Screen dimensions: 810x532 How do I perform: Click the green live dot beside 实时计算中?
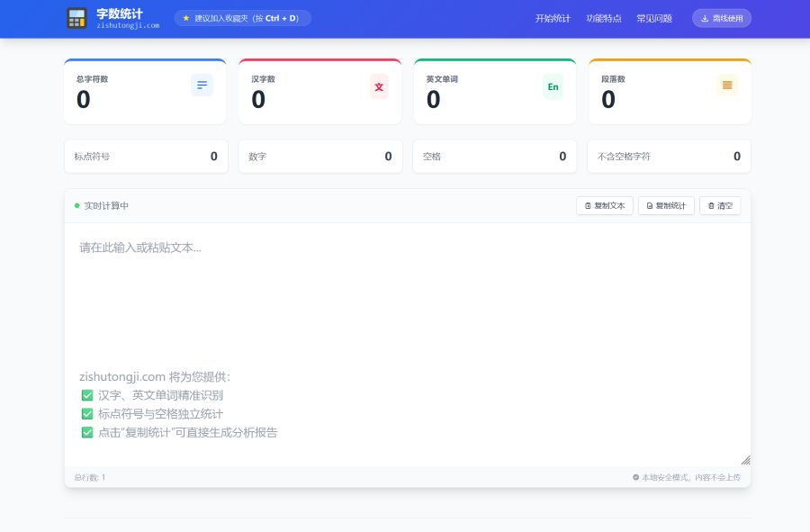point(76,205)
